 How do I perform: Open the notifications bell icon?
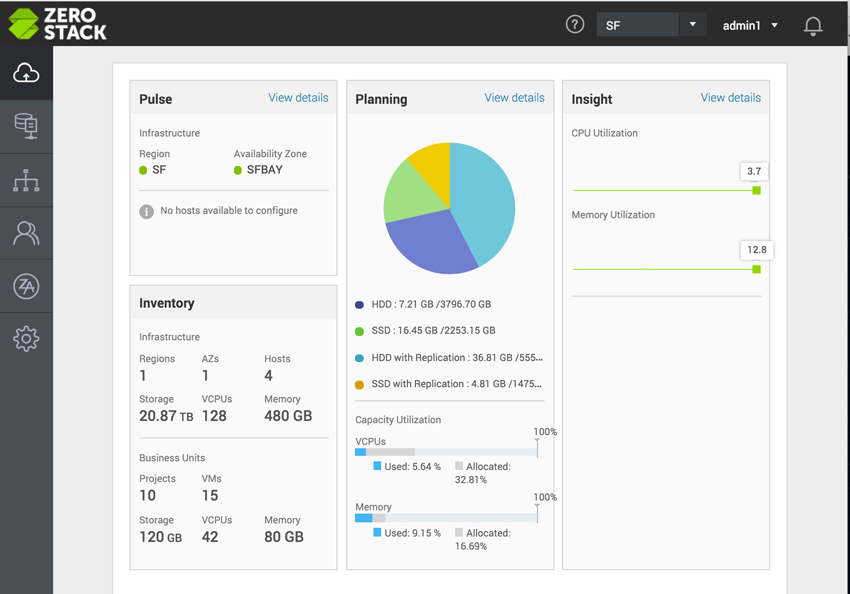pos(813,25)
